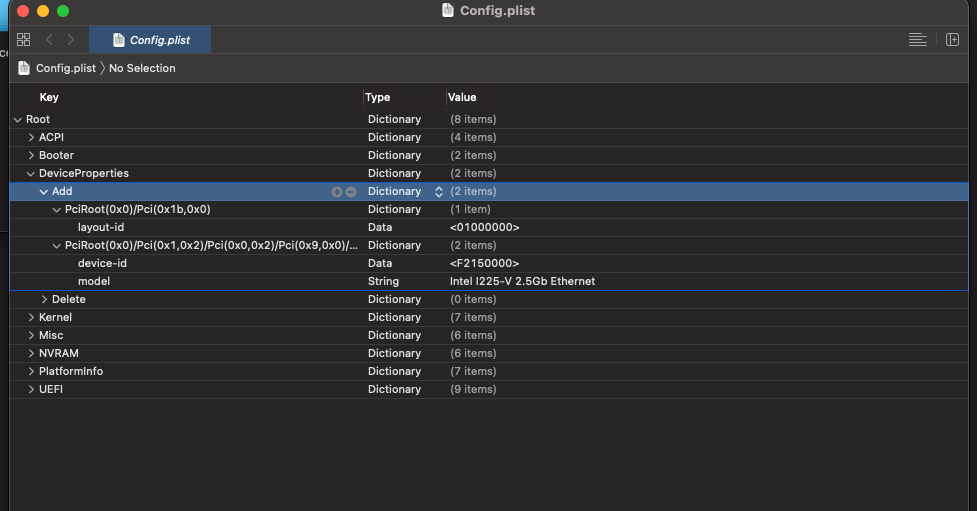Screen dimensions: 977x511
Task: Expand the Delete dictionary
Action: (x=44, y=300)
